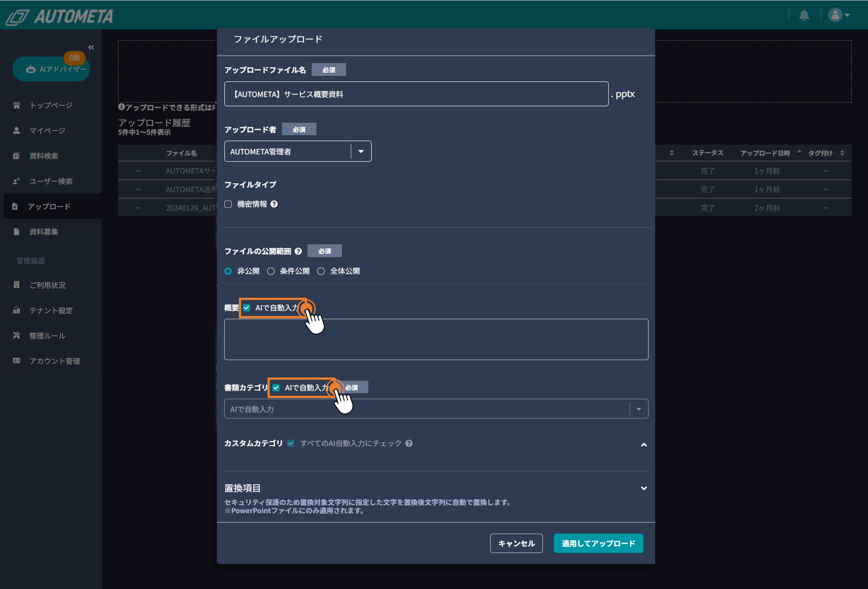Open アカウント管理 in the admin menu
Image resolution: width=868 pixels, height=589 pixels.
[x=55, y=361]
